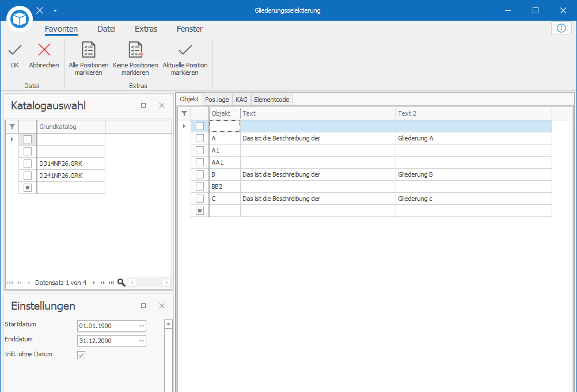
Task: Close the Einstellungen panel
Action: coord(162,306)
